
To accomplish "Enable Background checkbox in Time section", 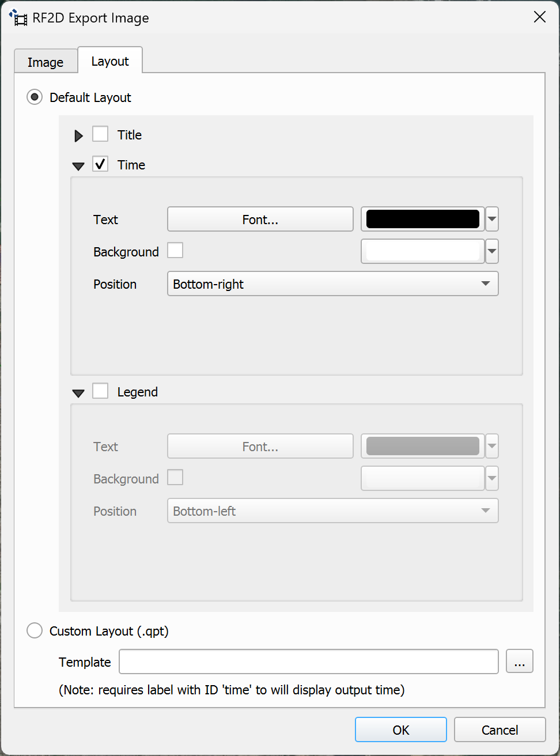I will 175,251.
